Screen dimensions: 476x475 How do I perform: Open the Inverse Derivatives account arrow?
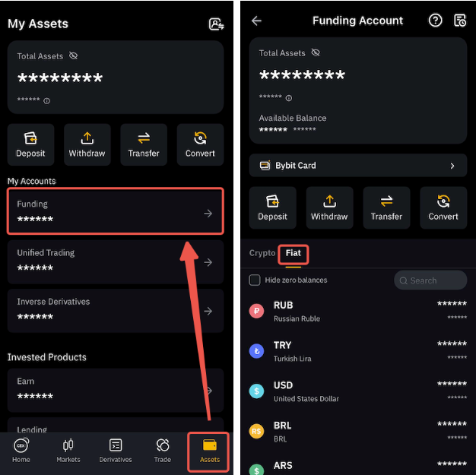(208, 311)
